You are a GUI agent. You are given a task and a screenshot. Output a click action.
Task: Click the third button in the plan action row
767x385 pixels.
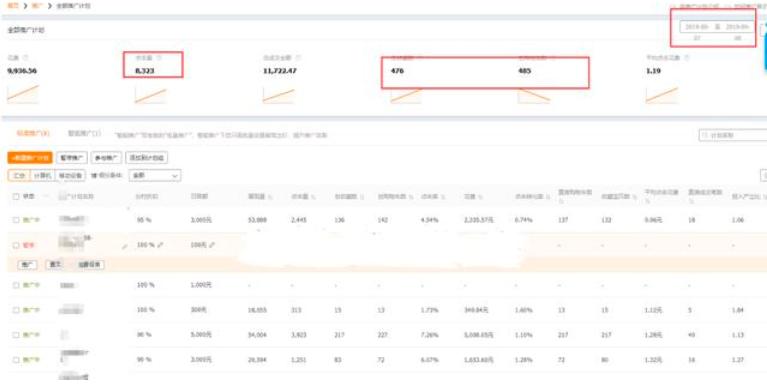[x=106, y=158]
